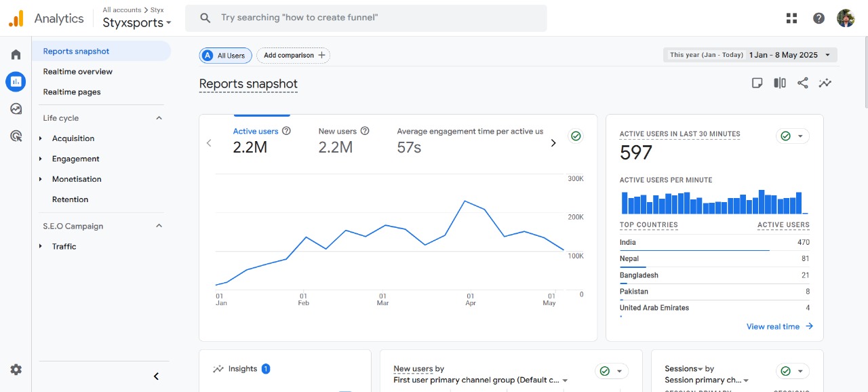Open the Help question mark icon
The width and height of the screenshot is (868, 392).
(x=818, y=18)
